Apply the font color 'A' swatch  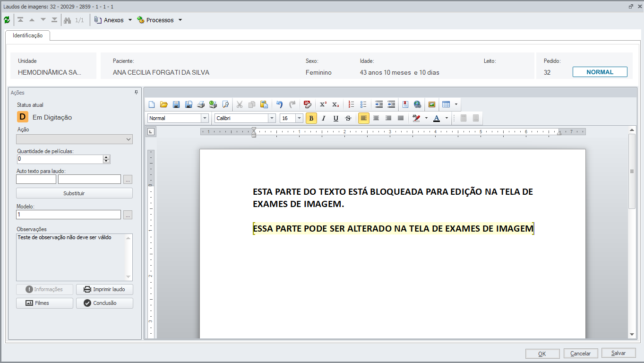437,118
